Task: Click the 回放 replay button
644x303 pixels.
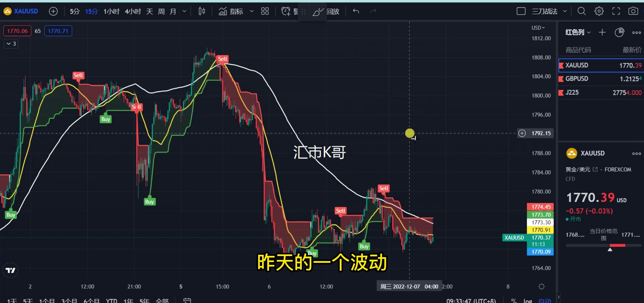Action: coord(333,11)
